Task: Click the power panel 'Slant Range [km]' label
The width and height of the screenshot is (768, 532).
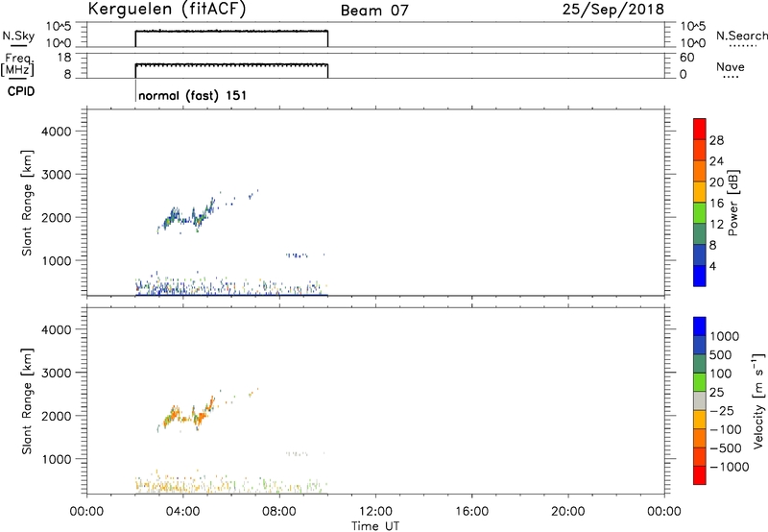Action: [27, 203]
